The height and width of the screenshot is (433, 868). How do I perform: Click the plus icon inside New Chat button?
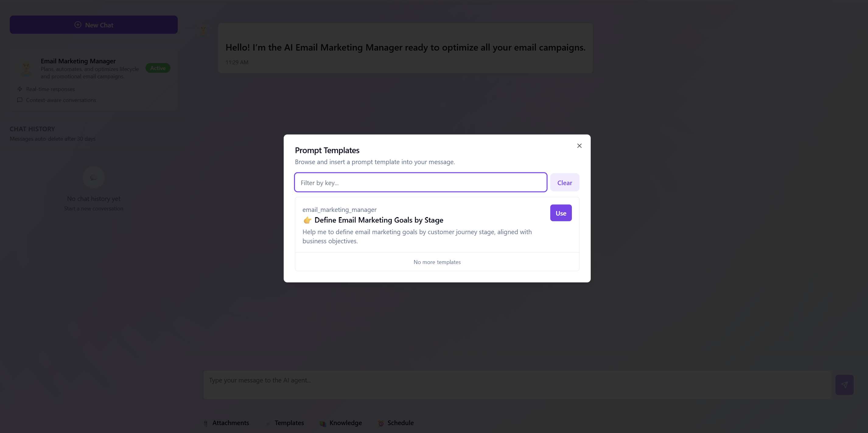[78, 25]
